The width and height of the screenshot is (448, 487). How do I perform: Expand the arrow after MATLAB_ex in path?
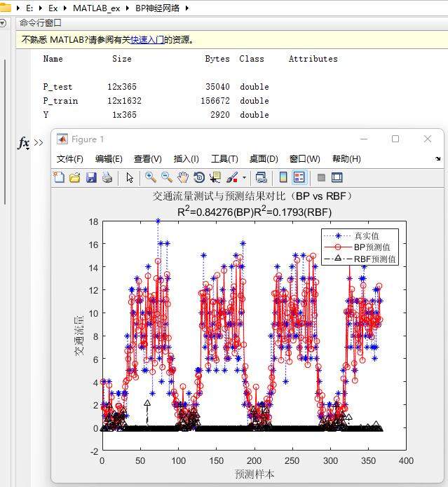click(127, 8)
